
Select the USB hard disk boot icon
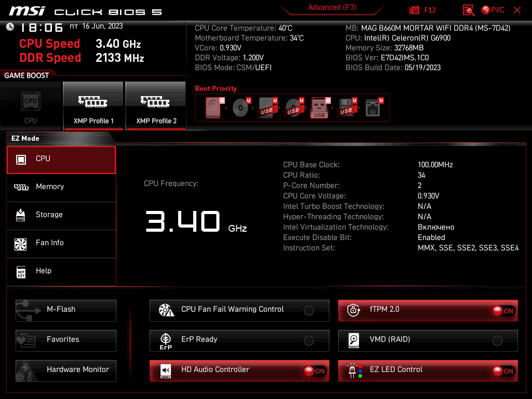[x=268, y=108]
